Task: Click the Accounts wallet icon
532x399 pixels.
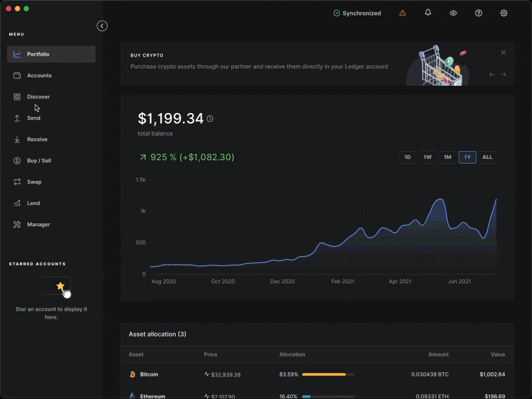Action: [17, 75]
